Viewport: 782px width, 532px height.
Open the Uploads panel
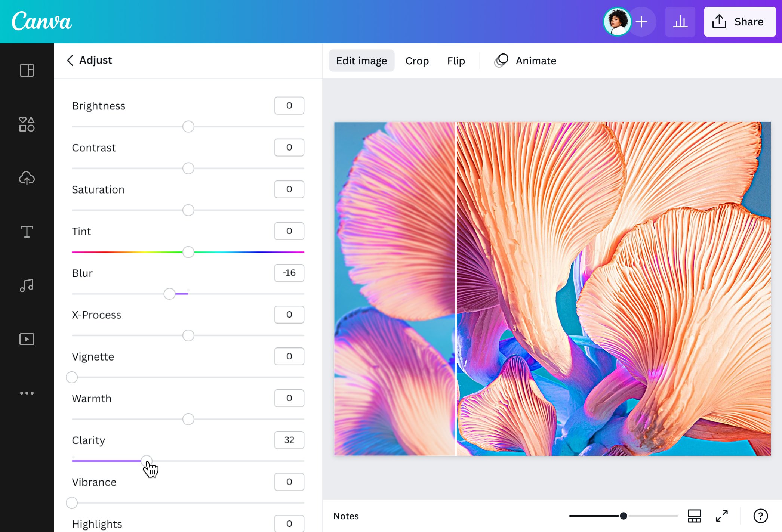tap(27, 178)
